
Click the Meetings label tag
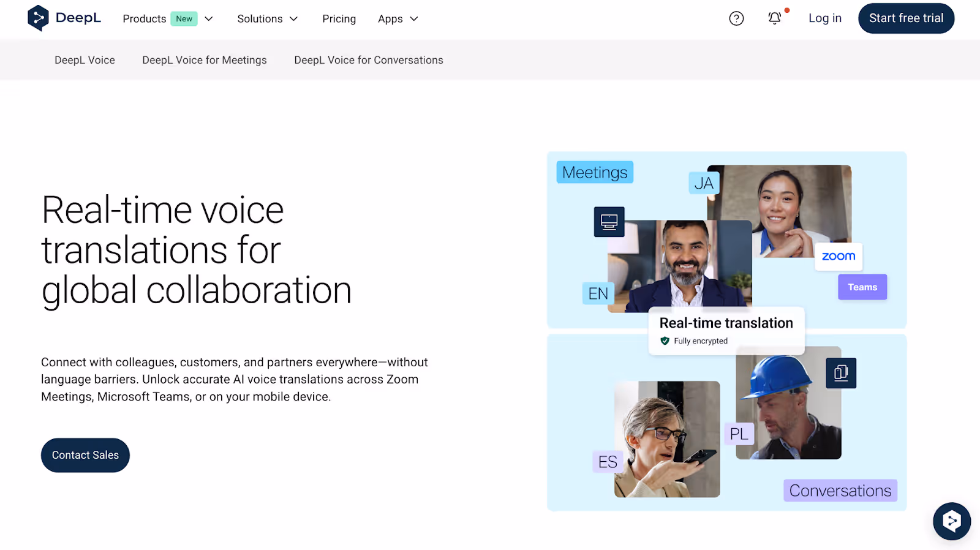coord(595,172)
